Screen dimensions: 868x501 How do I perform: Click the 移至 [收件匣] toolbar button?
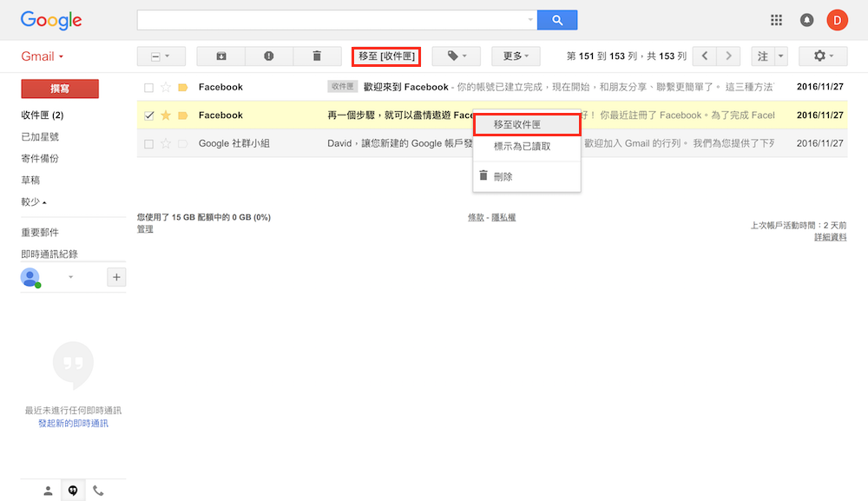point(386,56)
